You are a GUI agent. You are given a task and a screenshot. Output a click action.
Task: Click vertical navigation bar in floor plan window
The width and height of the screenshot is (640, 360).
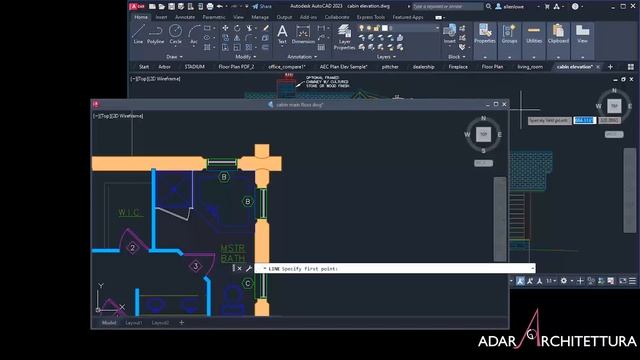pos(500,218)
